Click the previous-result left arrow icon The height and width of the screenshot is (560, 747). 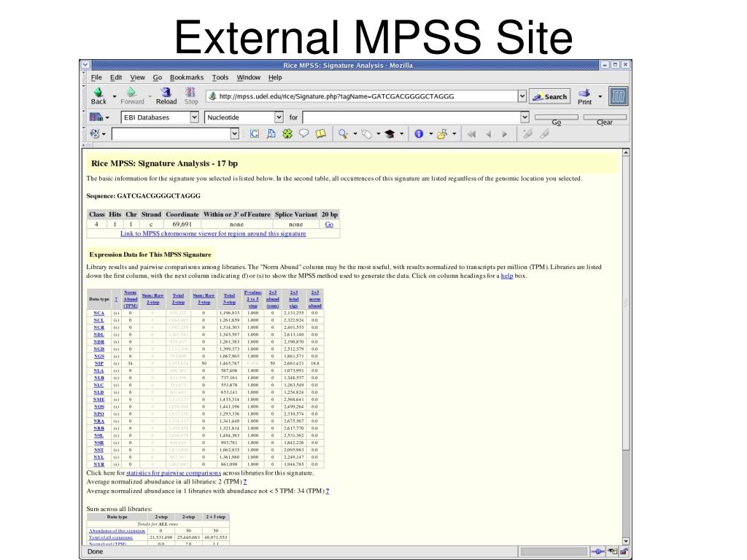click(488, 134)
